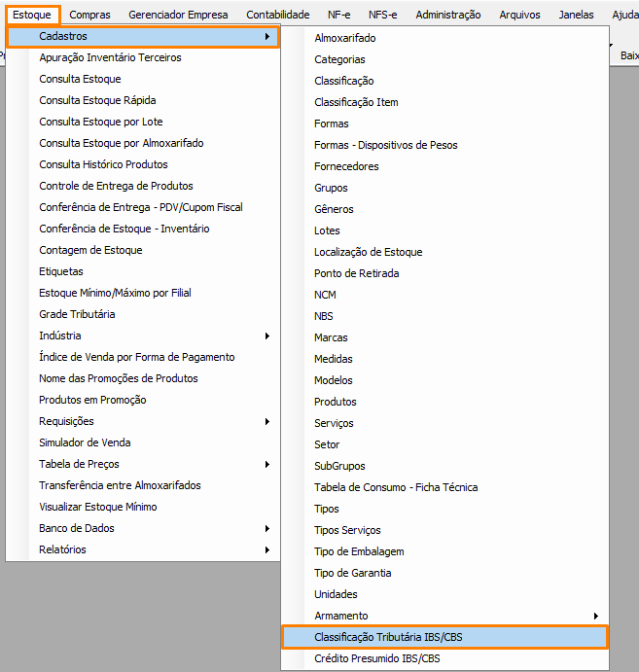This screenshot has height=672, width=639.
Task: Expand the Tabela de Preços submenu
Action: click(x=143, y=464)
